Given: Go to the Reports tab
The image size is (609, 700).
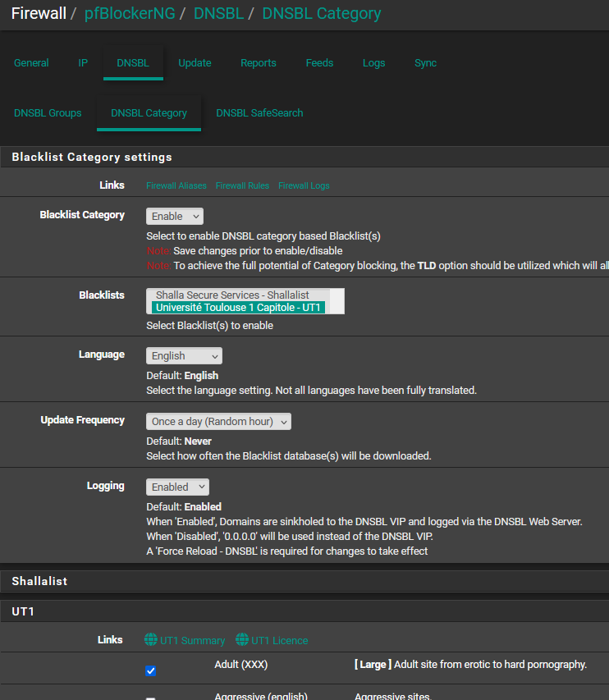Looking at the screenshot, I should 259,63.
